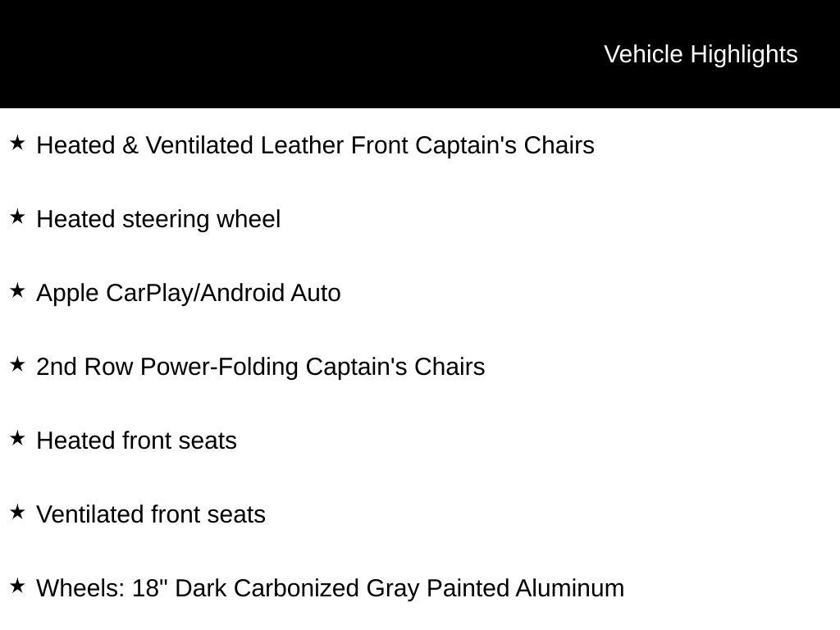Click the Vehicle Highlights title
The height and width of the screenshot is (630, 840).
(x=701, y=54)
